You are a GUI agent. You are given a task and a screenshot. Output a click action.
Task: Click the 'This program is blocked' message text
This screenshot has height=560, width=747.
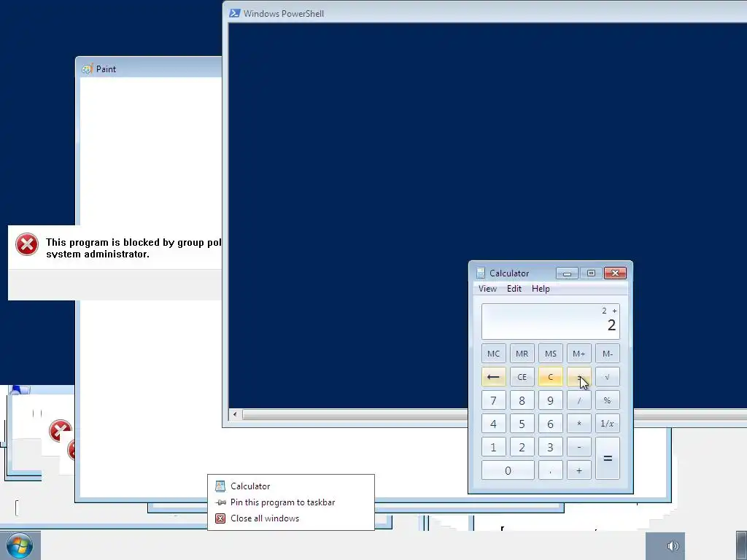(133, 248)
